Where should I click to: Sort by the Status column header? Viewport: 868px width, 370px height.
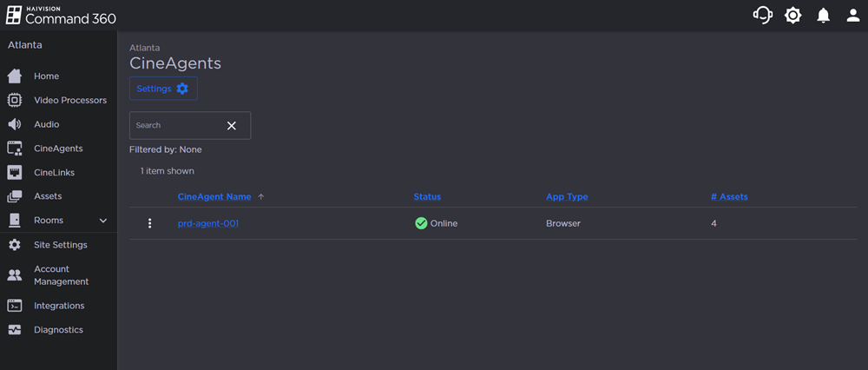tap(427, 197)
